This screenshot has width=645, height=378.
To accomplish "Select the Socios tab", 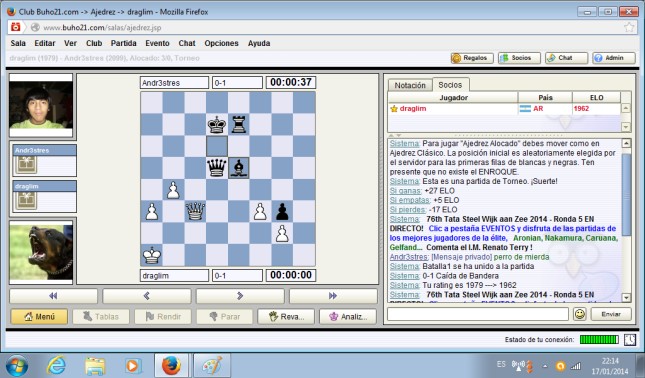I will pyautogui.click(x=450, y=85).
